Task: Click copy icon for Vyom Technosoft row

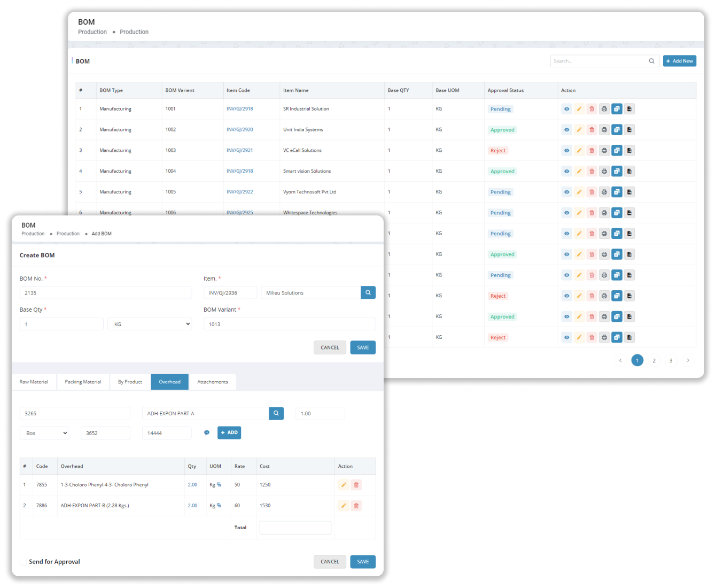Action: tap(617, 192)
